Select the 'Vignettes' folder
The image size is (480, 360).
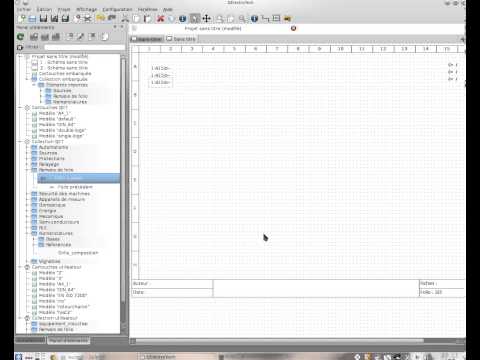(x=49, y=261)
